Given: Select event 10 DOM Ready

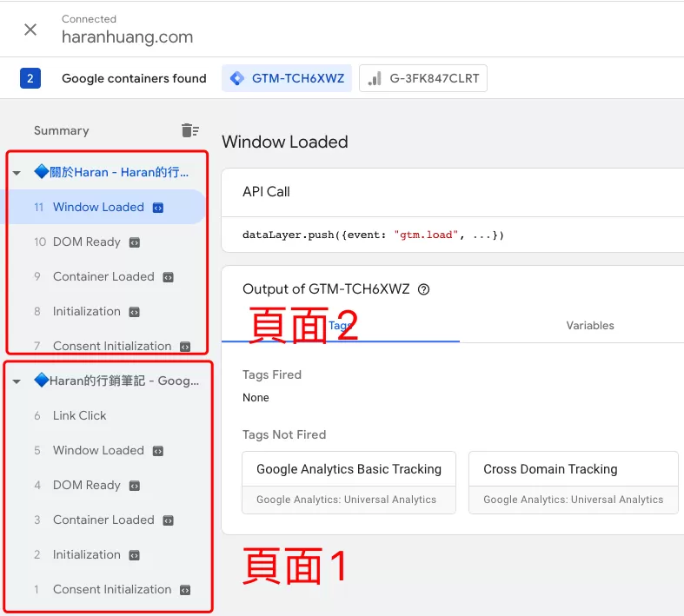Looking at the screenshot, I should click(103, 242).
